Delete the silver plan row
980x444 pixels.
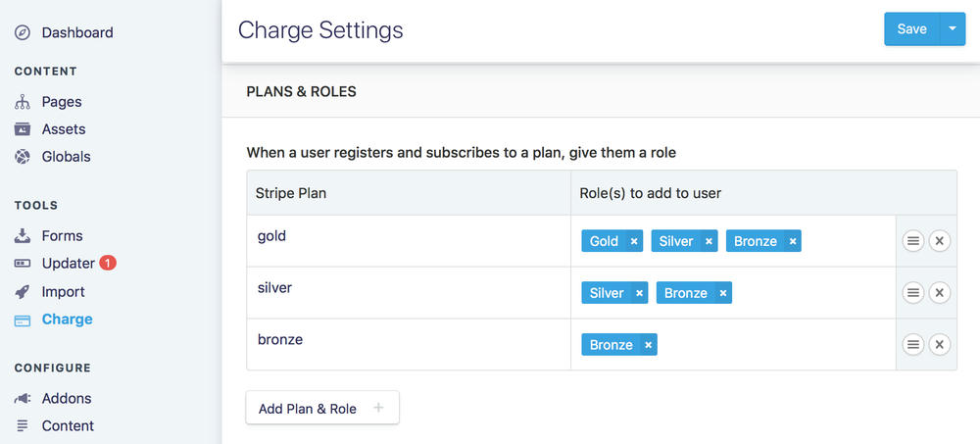pyautogui.click(x=939, y=293)
